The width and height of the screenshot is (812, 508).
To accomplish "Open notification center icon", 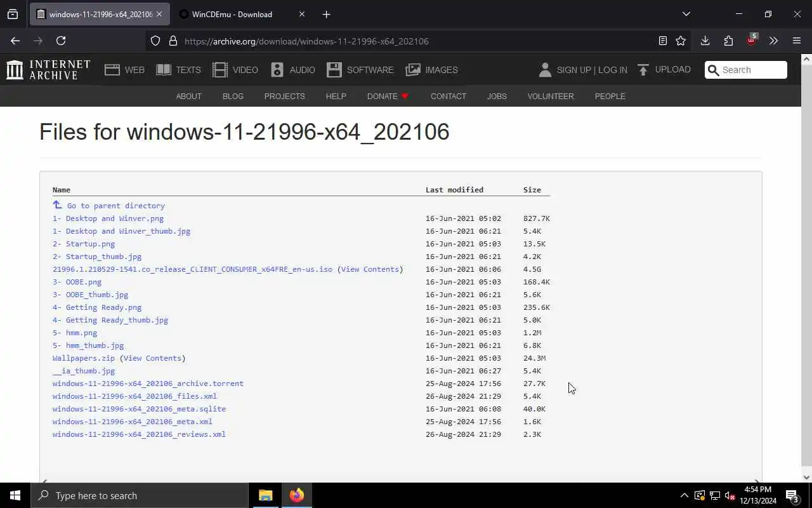I will [x=792, y=495].
